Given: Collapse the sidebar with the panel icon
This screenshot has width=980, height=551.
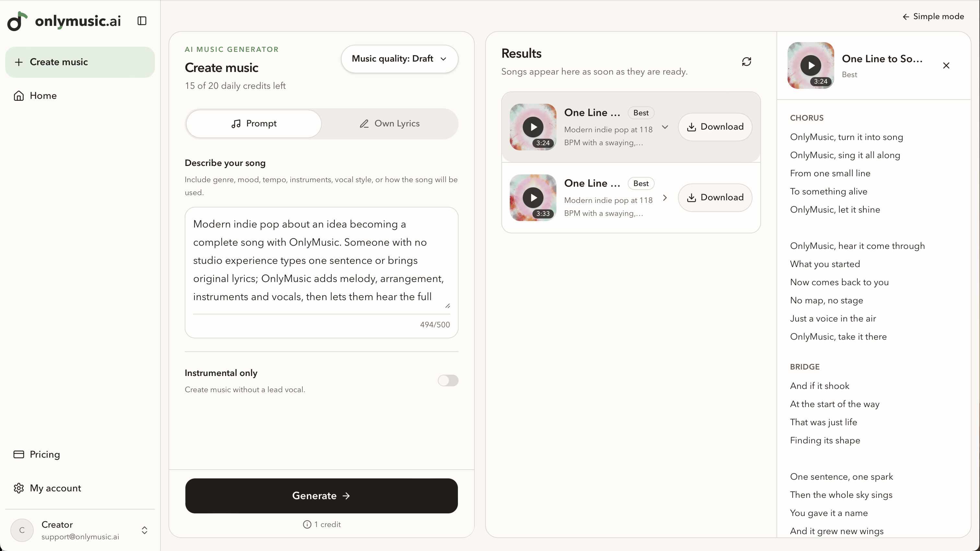Looking at the screenshot, I should coord(142,21).
